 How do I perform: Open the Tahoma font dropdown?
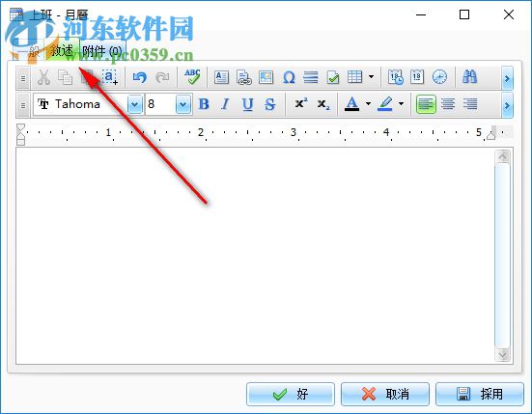click(135, 104)
